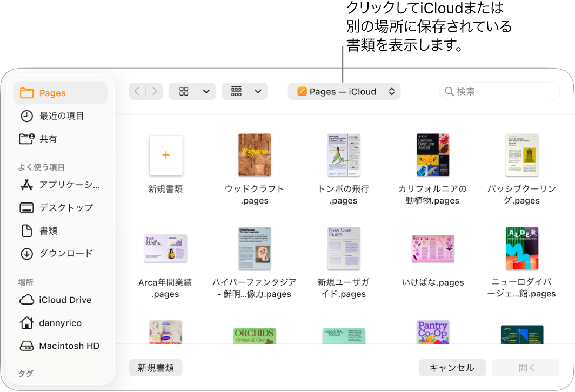575x392 pixels.
Task: Click the 新規書類 button bottom left
Action: click(x=156, y=367)
